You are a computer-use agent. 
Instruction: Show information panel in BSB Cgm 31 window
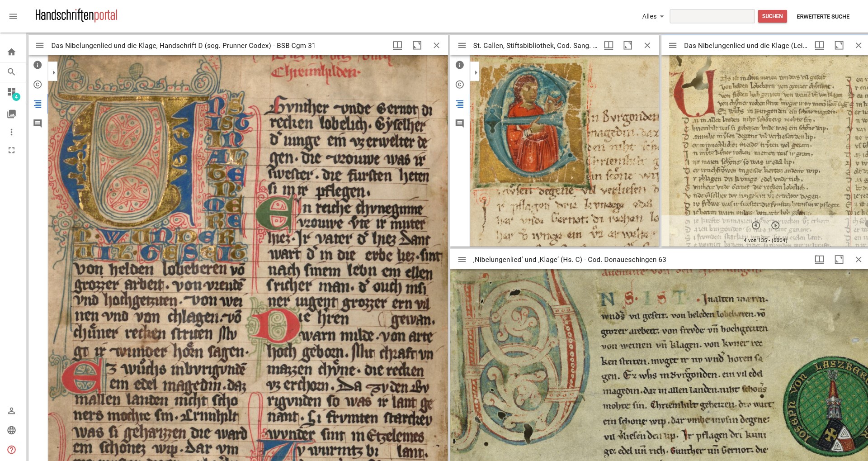[x=38, y=65]
